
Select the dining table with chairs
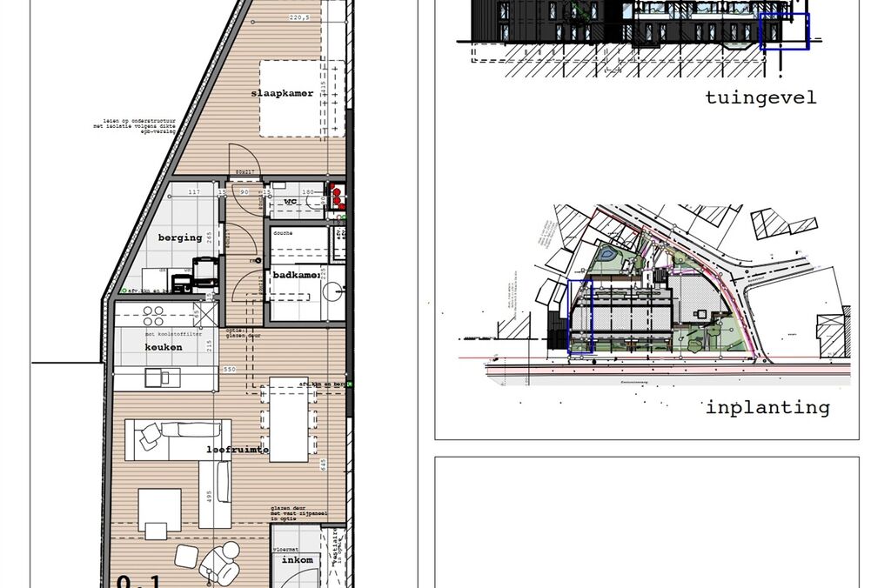point(289,419)
